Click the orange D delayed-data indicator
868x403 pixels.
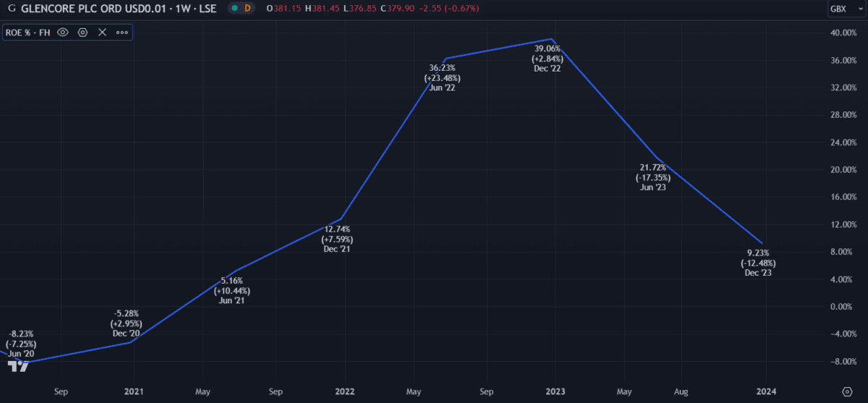pyautogui.click(x=248, y=9)
